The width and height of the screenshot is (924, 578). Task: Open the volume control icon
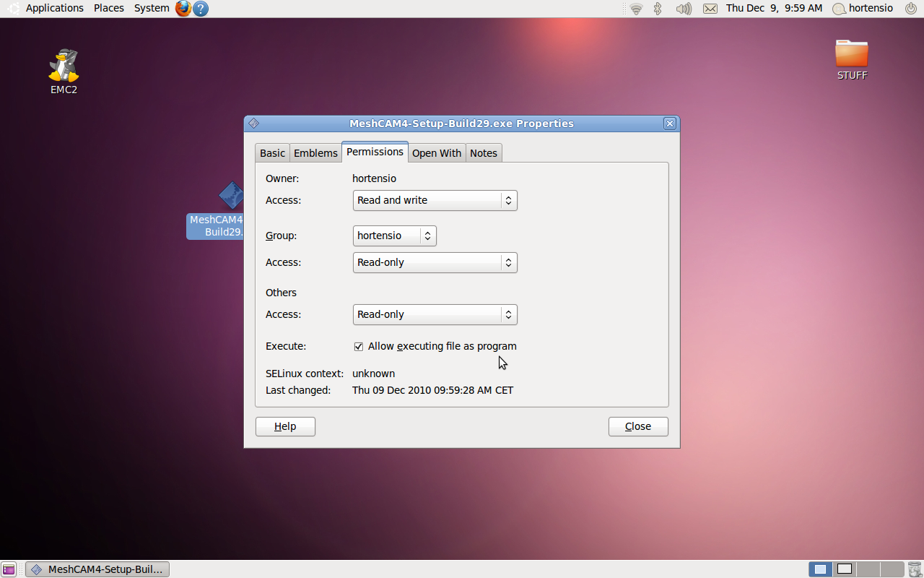click(683, 9)
